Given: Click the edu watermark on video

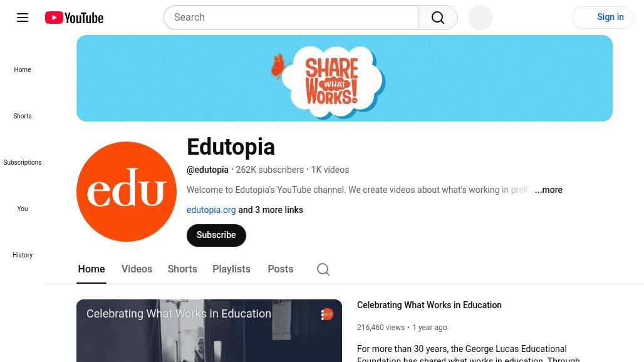Looking at the screenshot, I should tap(327, 314).
